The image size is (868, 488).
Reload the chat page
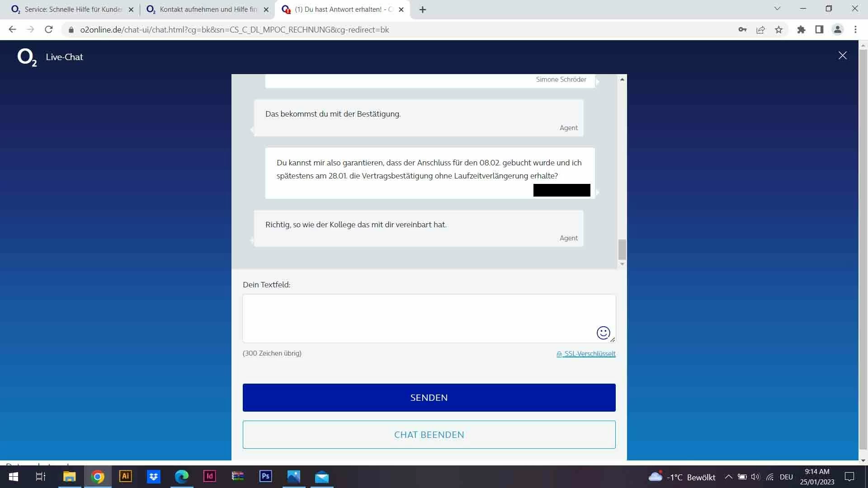[49, 30]
